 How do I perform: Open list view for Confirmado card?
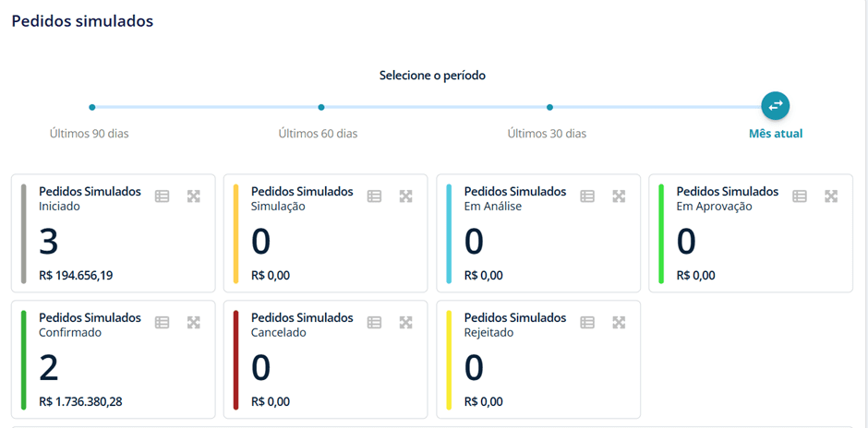162,322
